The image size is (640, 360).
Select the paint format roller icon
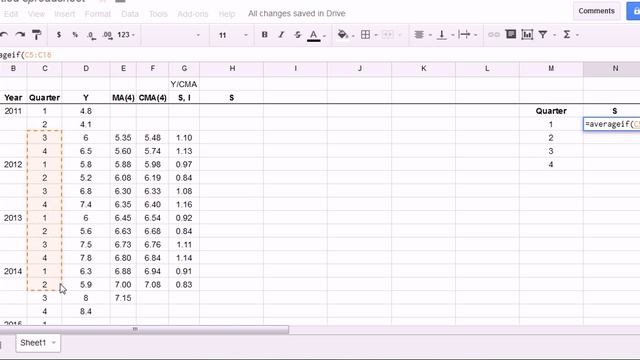click(37, 35)
